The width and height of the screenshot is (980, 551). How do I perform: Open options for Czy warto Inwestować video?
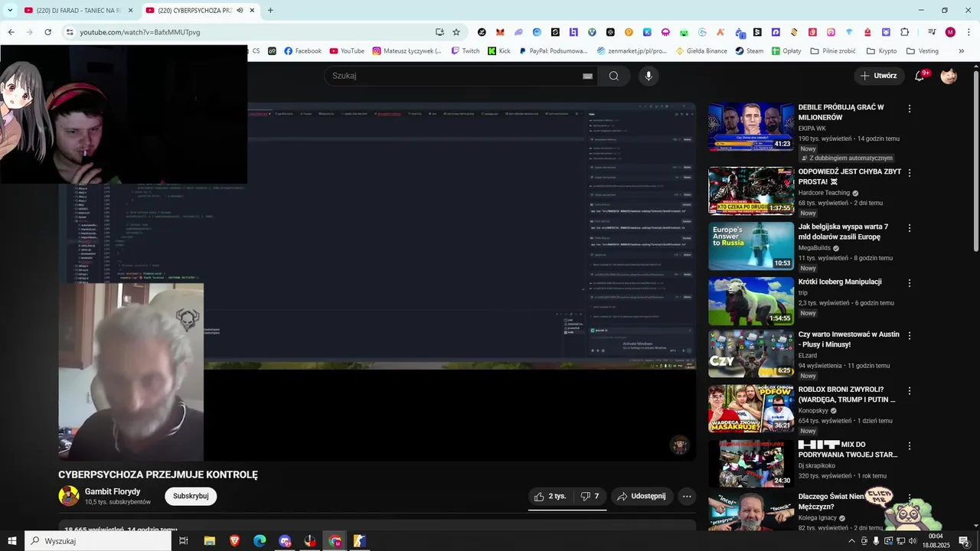(910, 335)
